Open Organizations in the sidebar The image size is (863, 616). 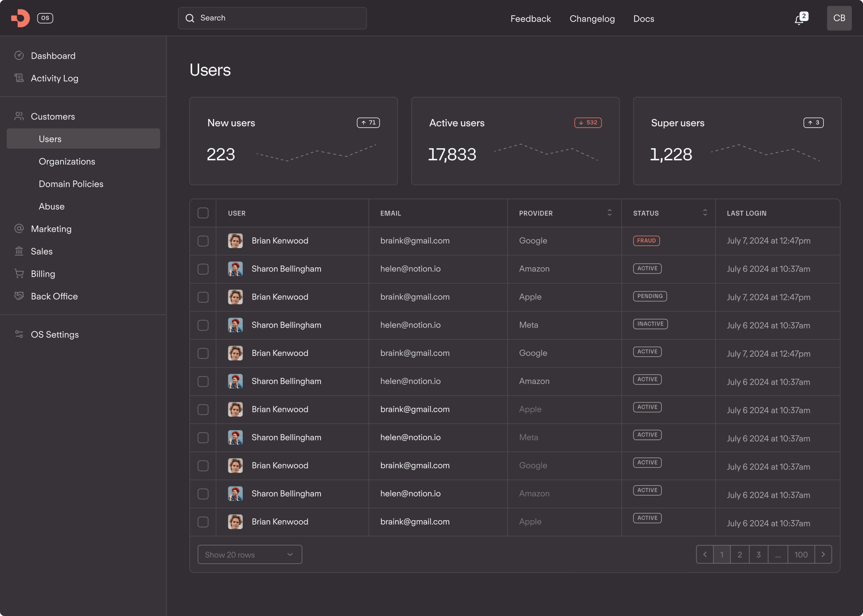point(67,162)
